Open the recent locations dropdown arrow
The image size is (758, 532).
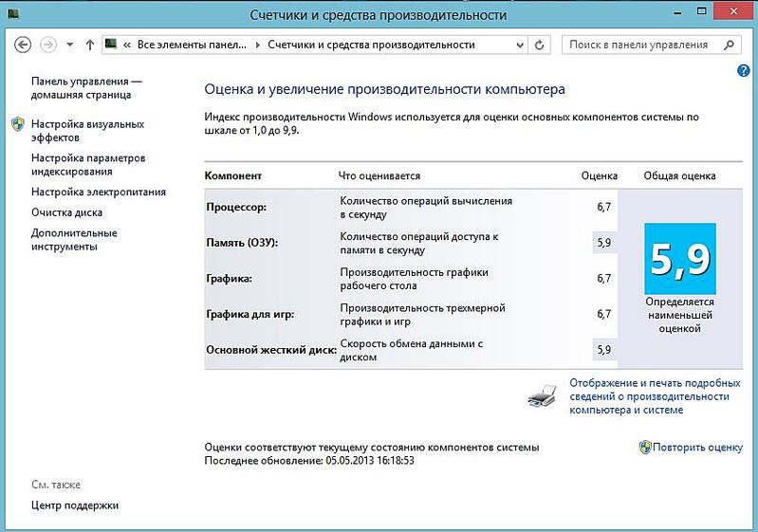[70, 45]
